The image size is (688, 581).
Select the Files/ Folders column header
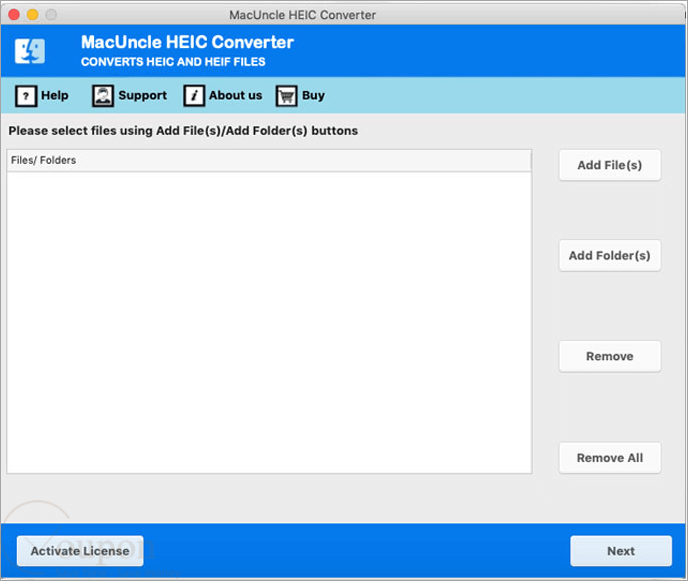[x=269, y=161]
